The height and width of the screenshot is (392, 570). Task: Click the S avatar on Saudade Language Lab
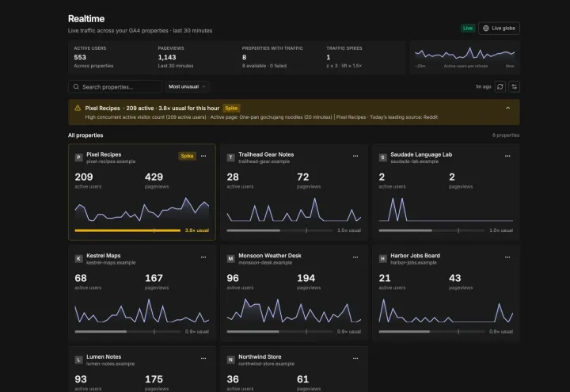[x=382, y=158]
